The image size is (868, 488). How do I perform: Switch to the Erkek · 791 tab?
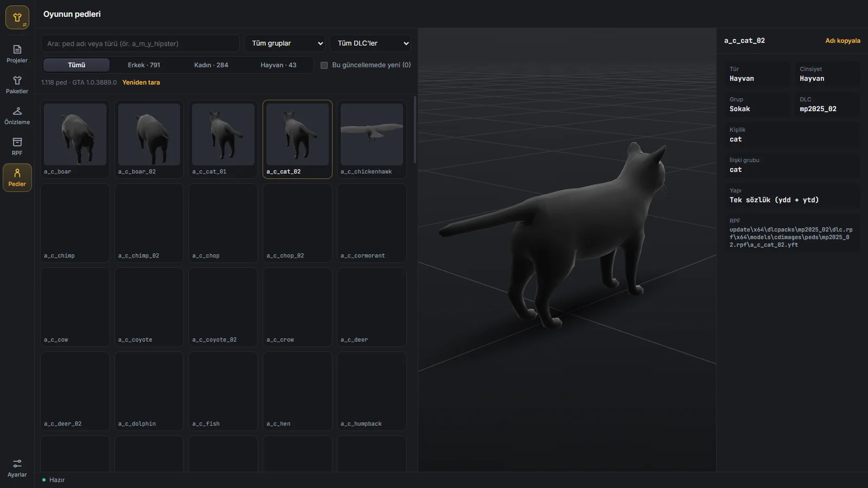coord(144,65)
